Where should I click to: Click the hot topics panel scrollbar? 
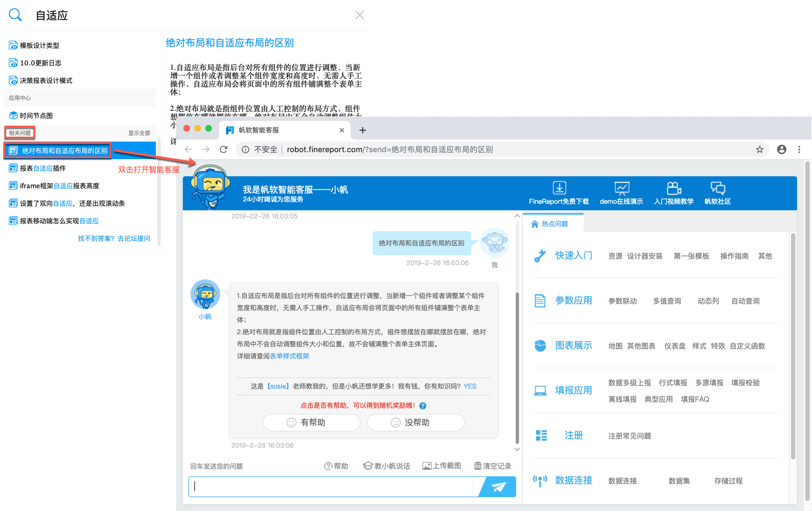[793, 346]
